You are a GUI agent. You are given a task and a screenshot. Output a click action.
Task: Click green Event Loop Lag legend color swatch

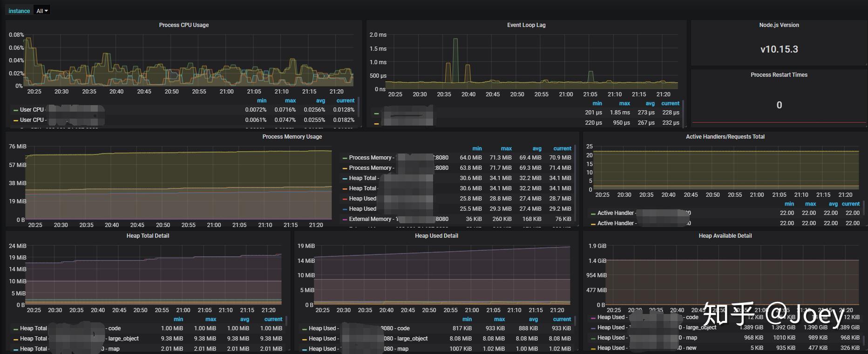376,113
